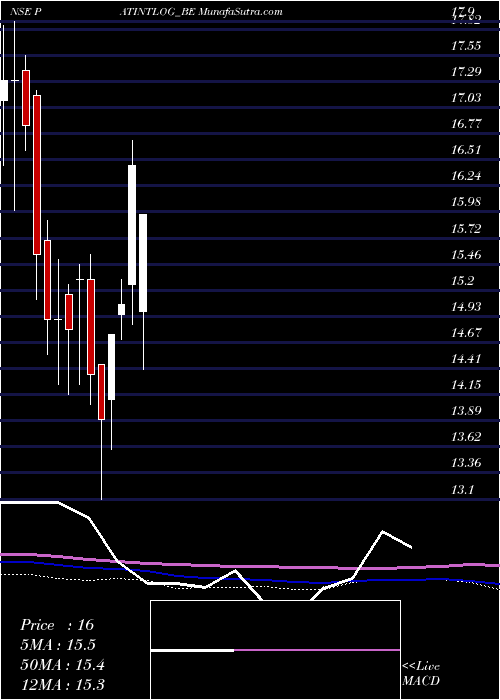Click the 17.29 price axis label
The width and height of the screenshot is (500, 700).
[x=466, y=71]
